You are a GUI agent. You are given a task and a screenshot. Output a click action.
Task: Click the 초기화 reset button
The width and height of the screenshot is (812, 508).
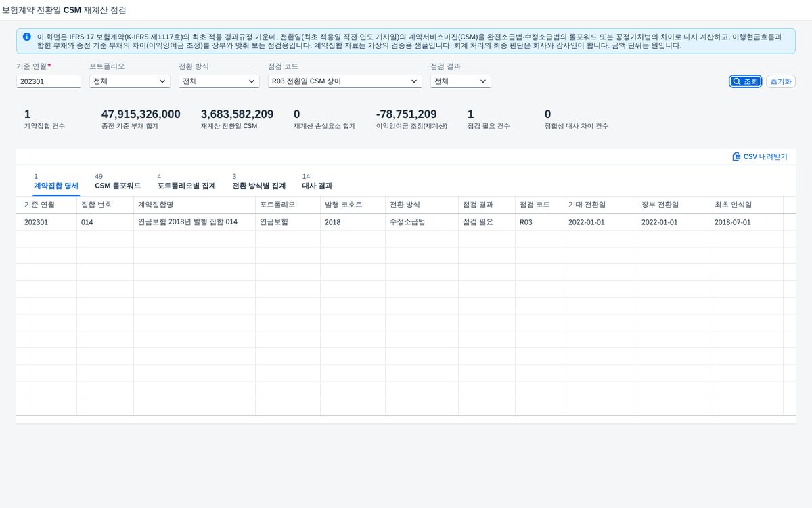click(x=781, y=81)
